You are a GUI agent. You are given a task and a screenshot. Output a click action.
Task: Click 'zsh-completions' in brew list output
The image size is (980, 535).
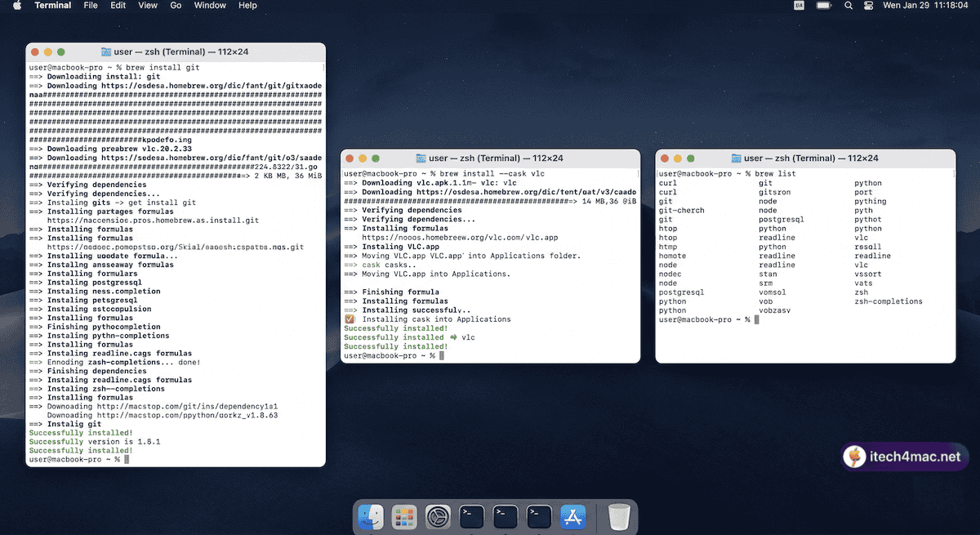[x=889, y=301]
